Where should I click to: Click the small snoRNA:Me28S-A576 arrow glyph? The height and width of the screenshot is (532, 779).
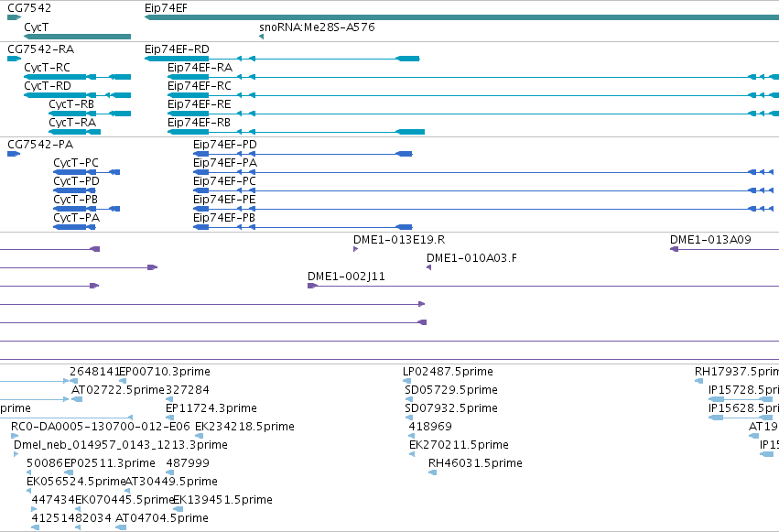261,37
